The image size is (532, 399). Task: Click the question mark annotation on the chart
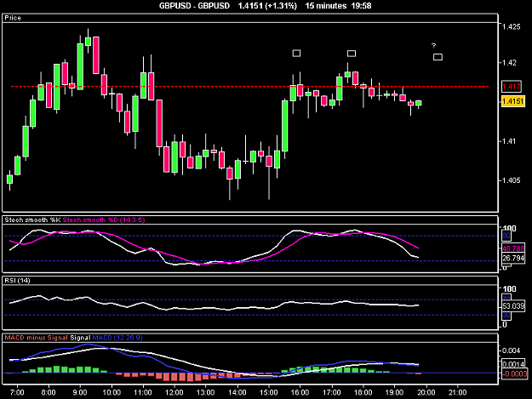[433, 45]
